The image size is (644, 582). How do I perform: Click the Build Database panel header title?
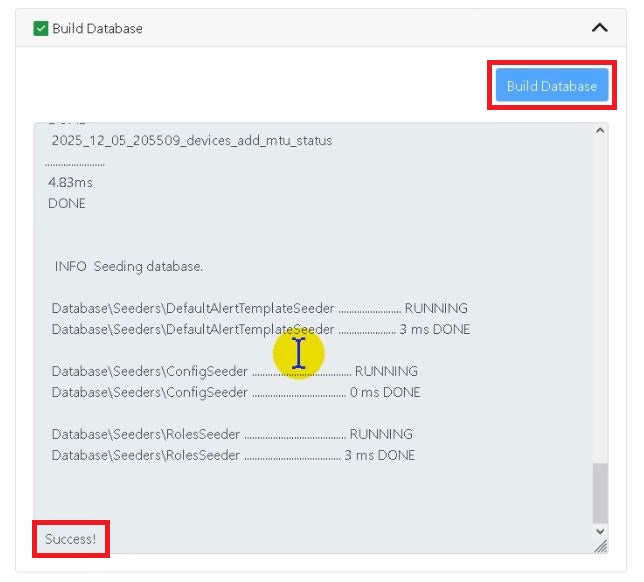pyautogui.click(x=97, y=28)
